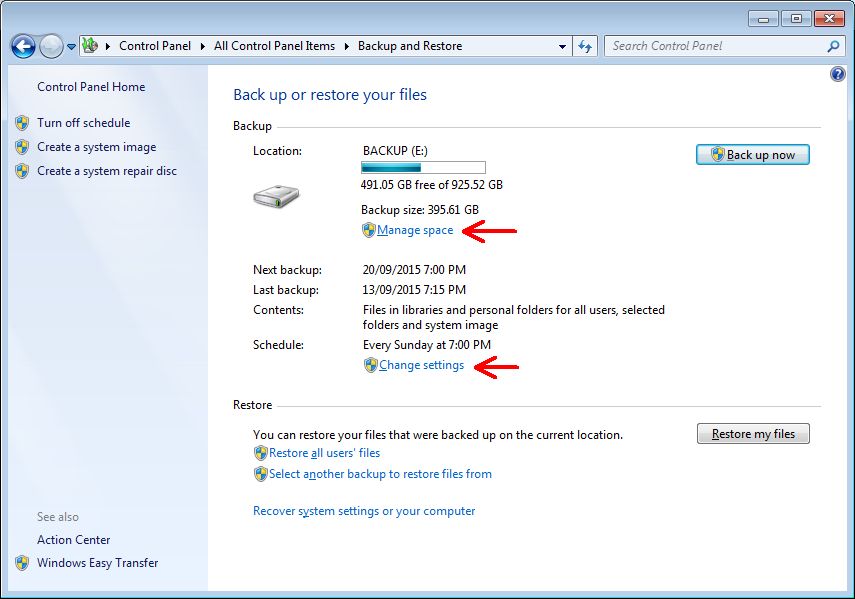Image resolution: width=855 pixels, height=599 pixels.
Task: Click the Turn off schedule link
Action: [83, 123]
